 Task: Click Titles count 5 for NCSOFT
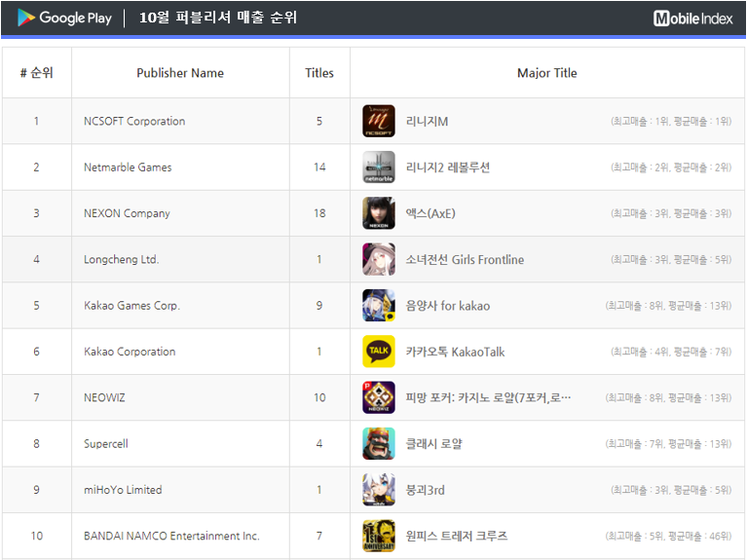[319, 121]
